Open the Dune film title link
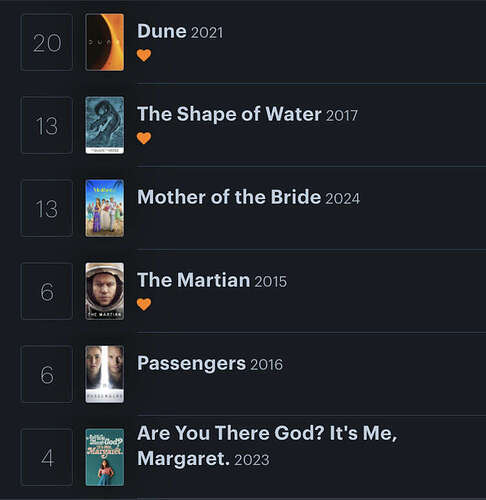Viewport: 486px width, 500px height. click(162, 31)
